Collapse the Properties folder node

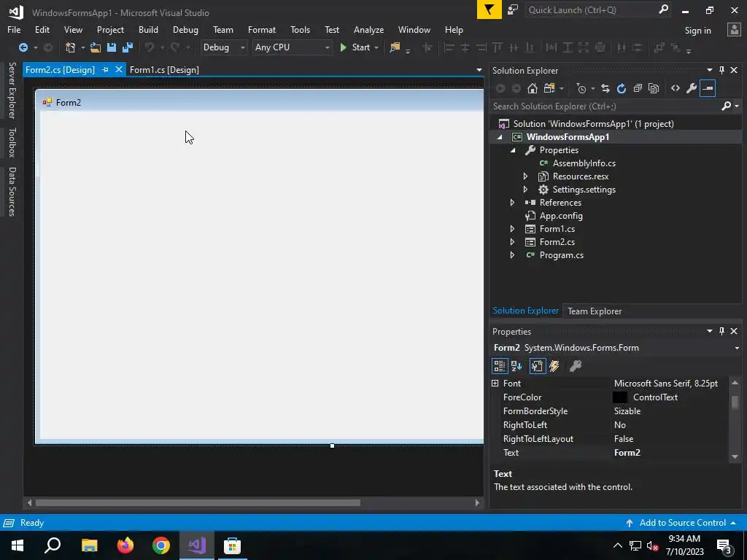pyautogui.click(x=513, y=150)
